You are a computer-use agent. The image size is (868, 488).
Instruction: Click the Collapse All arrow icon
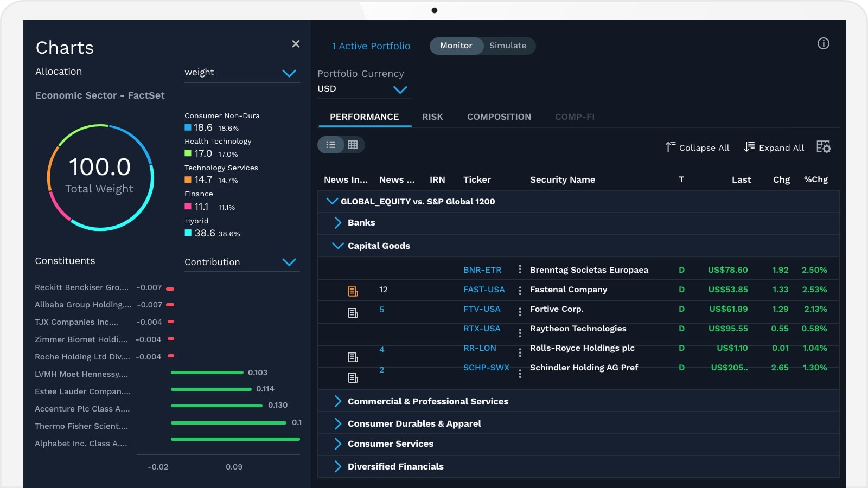[x=671, y=147]
